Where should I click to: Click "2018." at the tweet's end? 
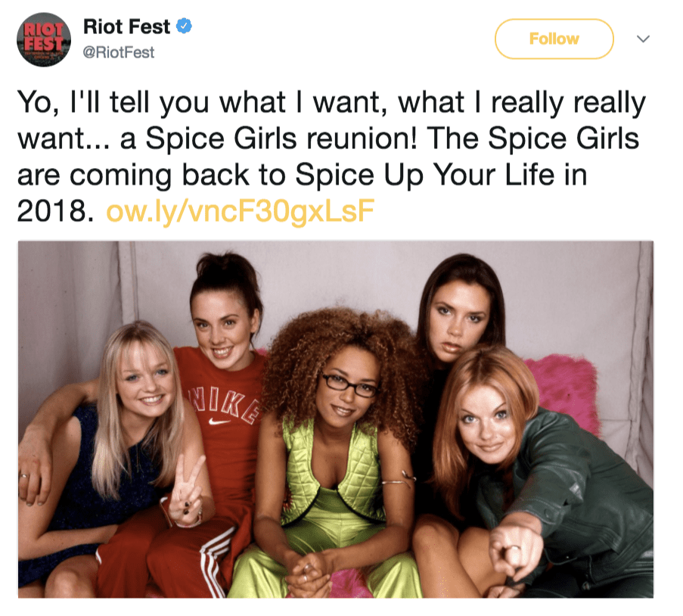[x=55, y=211]
